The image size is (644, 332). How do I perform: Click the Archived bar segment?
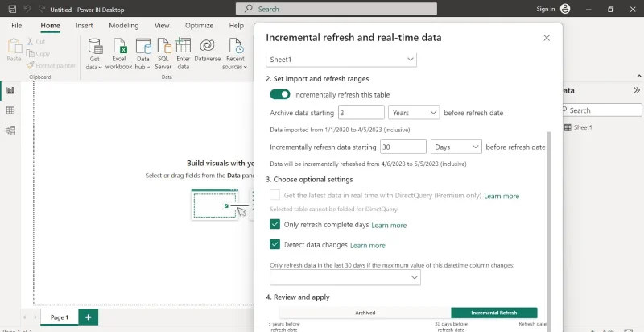pos(365,313)
